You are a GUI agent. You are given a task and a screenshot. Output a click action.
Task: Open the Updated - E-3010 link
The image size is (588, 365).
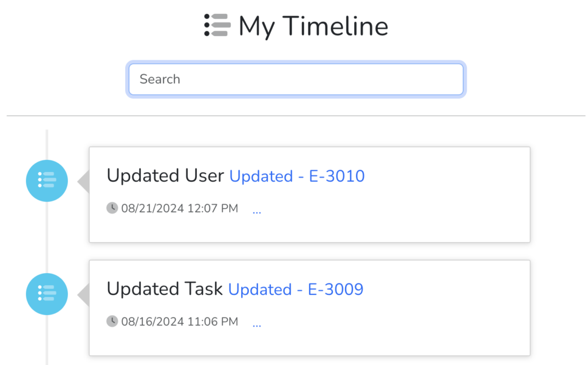click(x=297, y=176)
